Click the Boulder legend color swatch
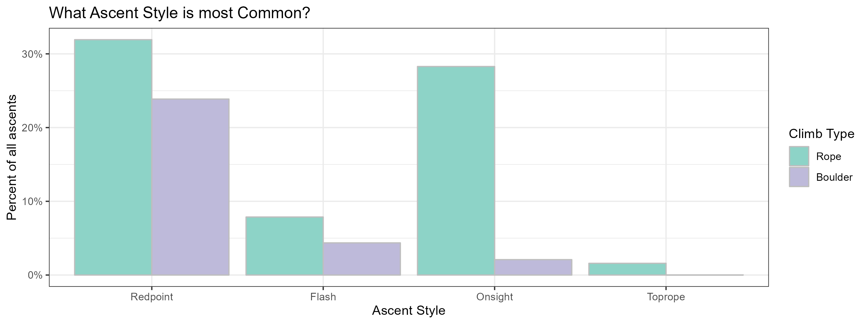Viewport: 868px width, 324px height. point(799,177)
